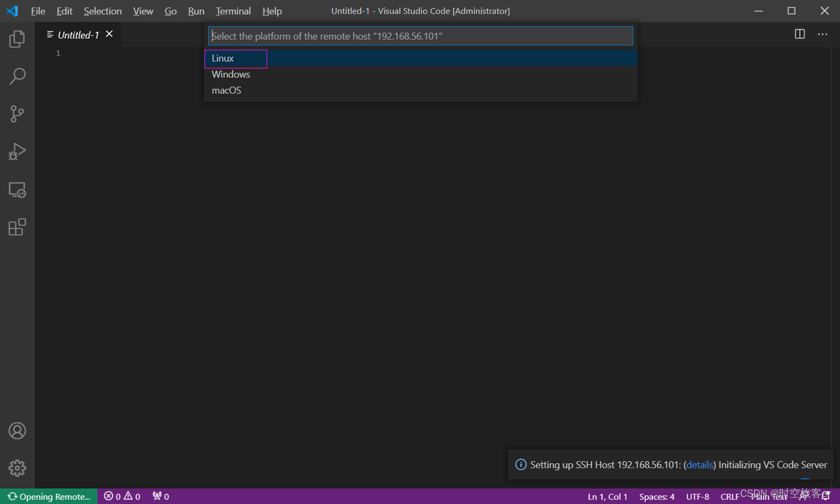Screen dimensions: 840x504
Task: Open the Help menu
Action: click(272, 11)
